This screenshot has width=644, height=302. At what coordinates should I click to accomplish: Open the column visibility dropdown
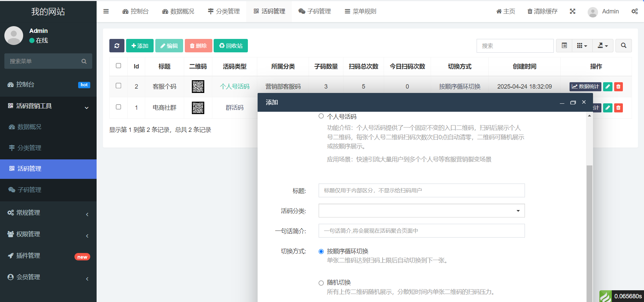(582, 46)
